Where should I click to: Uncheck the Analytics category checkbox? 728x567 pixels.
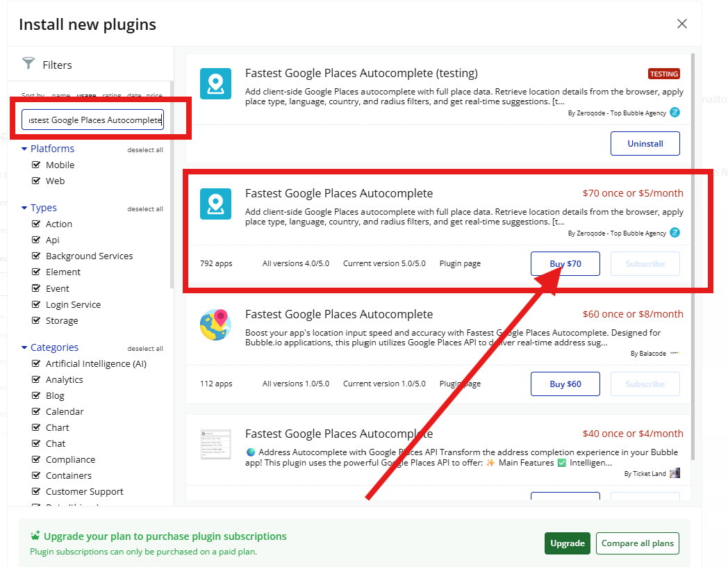35,379
